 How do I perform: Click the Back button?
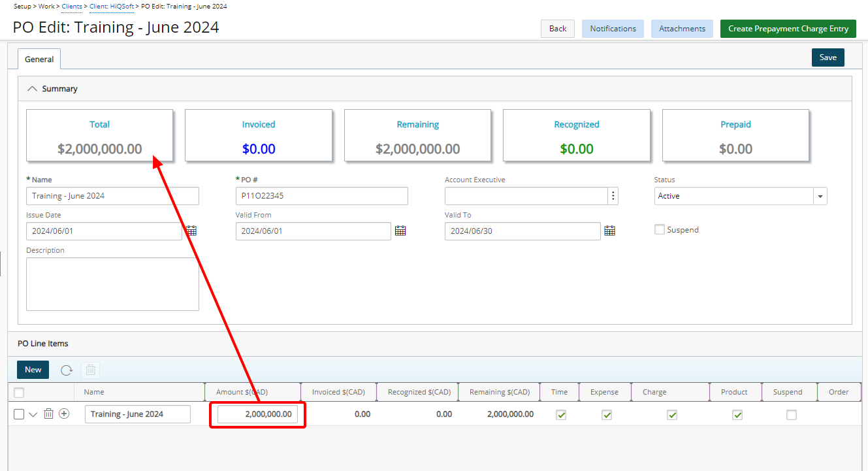coord(558,29)
